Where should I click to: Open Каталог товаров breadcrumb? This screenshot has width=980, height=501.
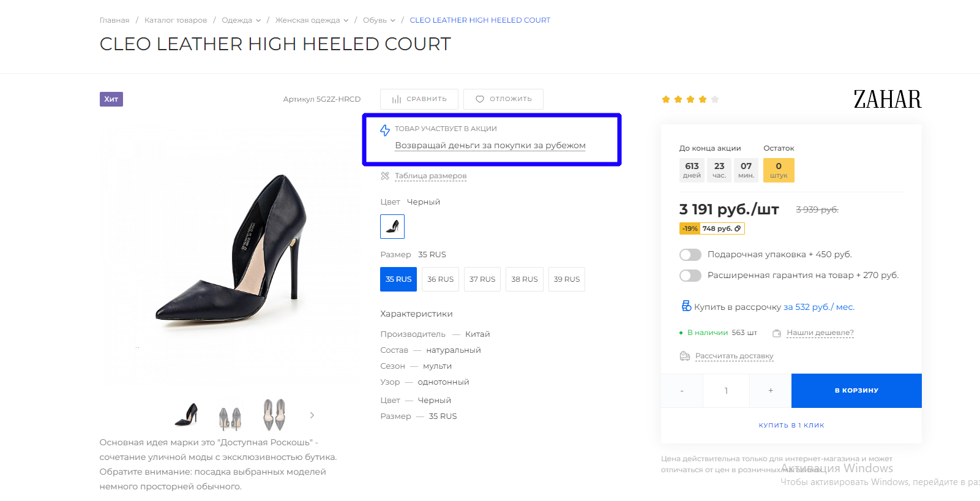[x=176, y=20]
